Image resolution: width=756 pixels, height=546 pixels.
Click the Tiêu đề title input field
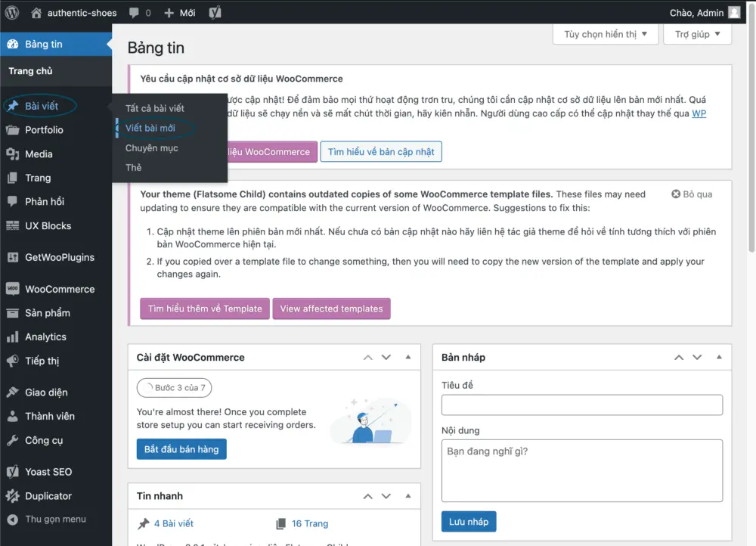coord(582,405)
